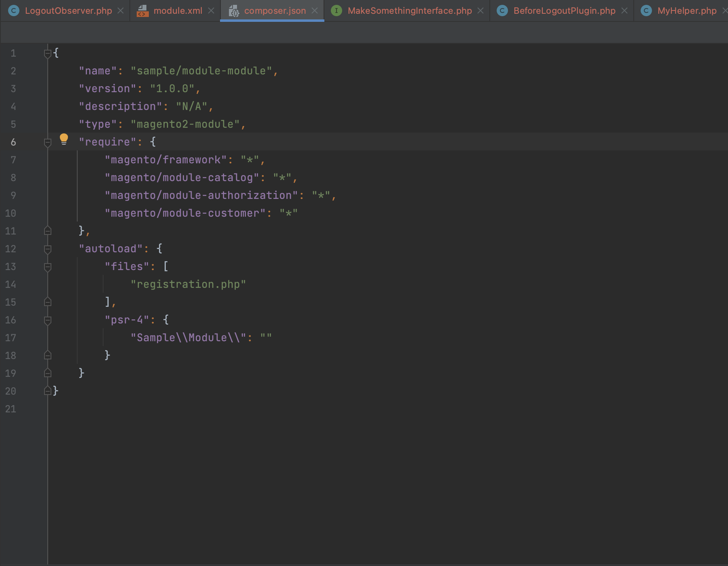Click the fold end marker on line 20
Viewport: 728px width, 566px height.
(x=48, y=391)
